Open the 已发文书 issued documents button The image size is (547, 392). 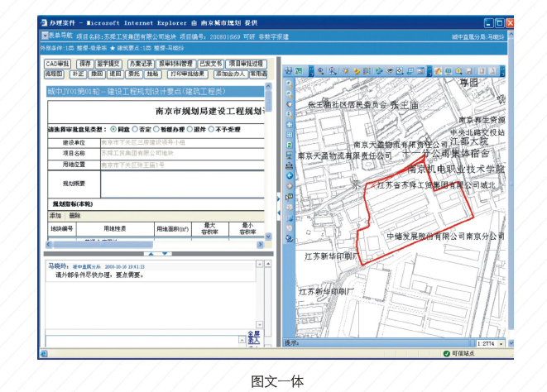pos(211,64)
